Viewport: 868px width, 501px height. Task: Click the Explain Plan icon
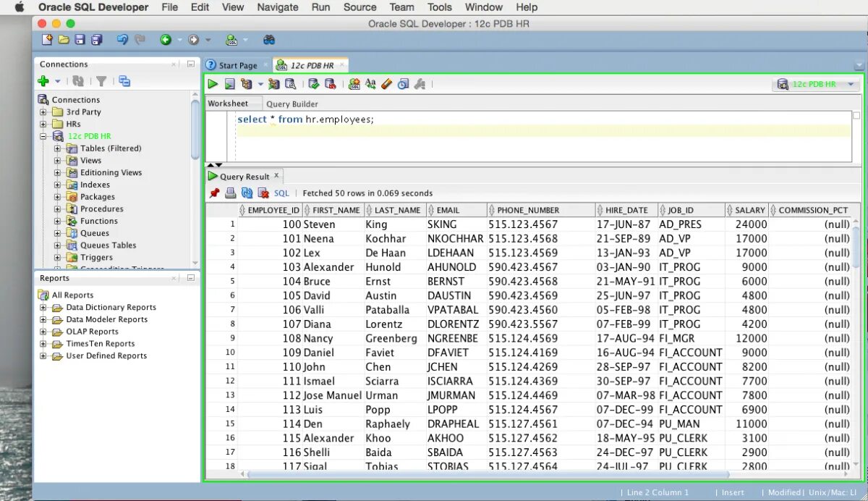click(x=246, y=84)
